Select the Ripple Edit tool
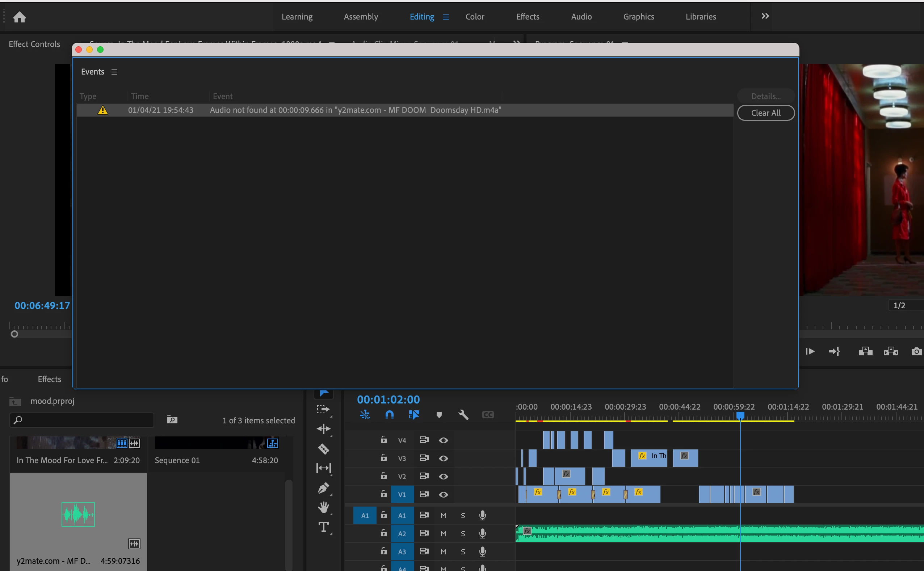 tap(323, 429)
